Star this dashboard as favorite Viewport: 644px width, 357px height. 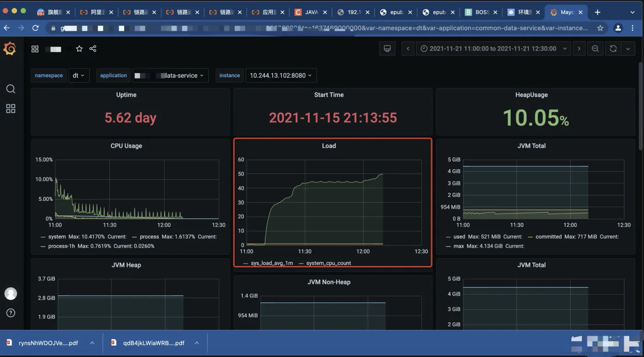[79, 49]
